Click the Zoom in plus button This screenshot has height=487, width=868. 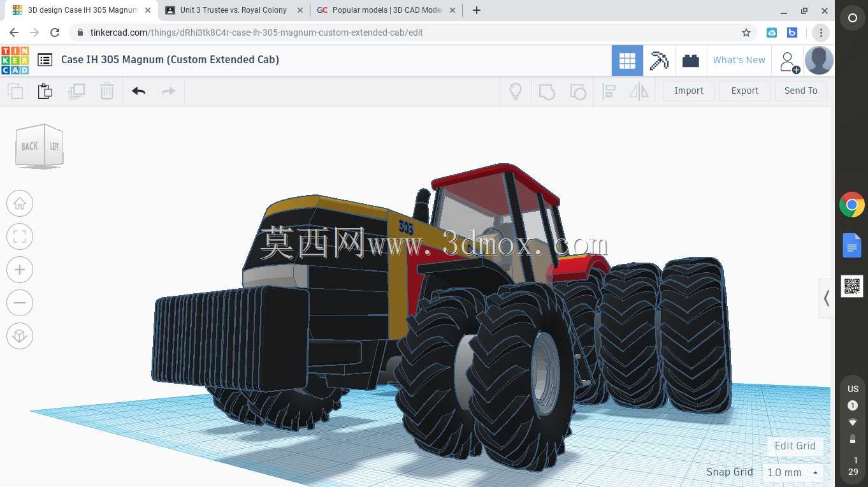20,270
